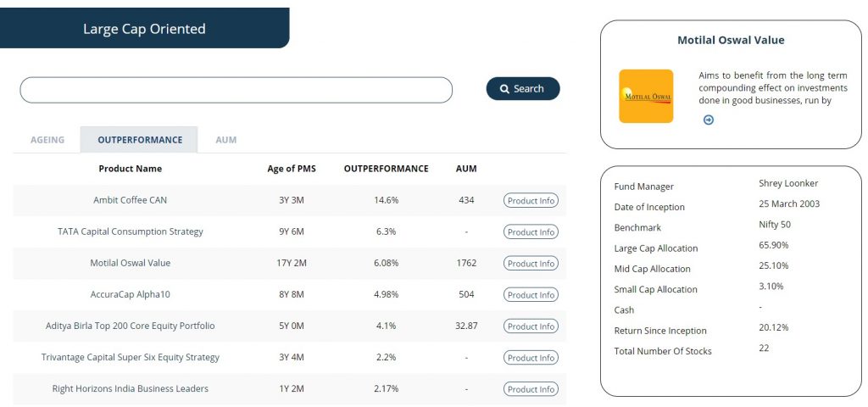868x407 pixels.
Task: Click the 20.12% return since inception value
Action: tap(773, 327)
